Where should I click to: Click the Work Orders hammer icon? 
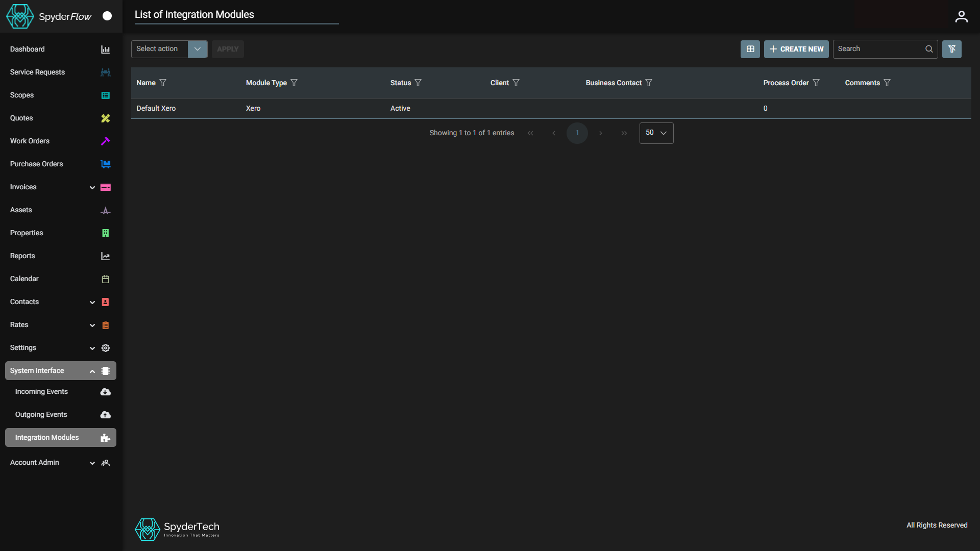pyautogui.click(x=105, y=141)
